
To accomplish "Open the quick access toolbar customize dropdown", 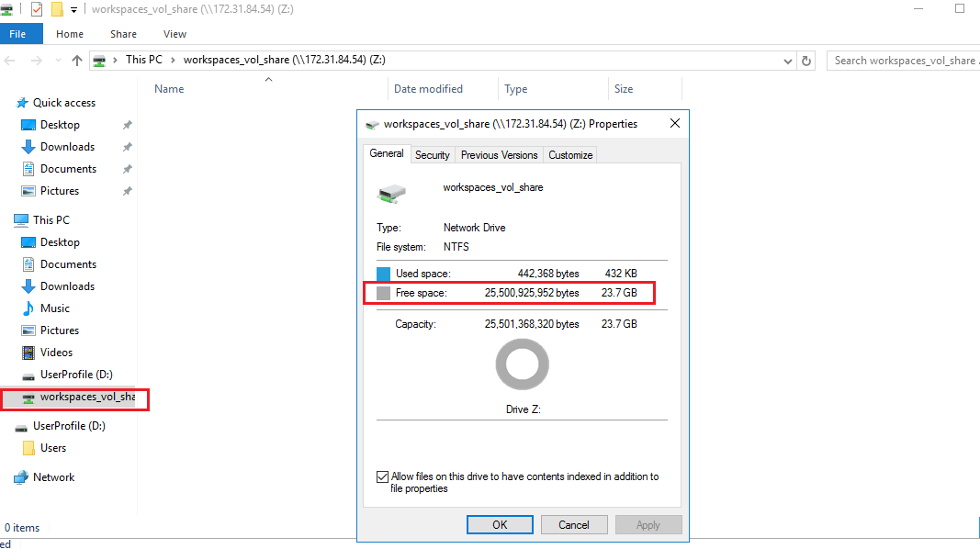I will pos(73,9).
